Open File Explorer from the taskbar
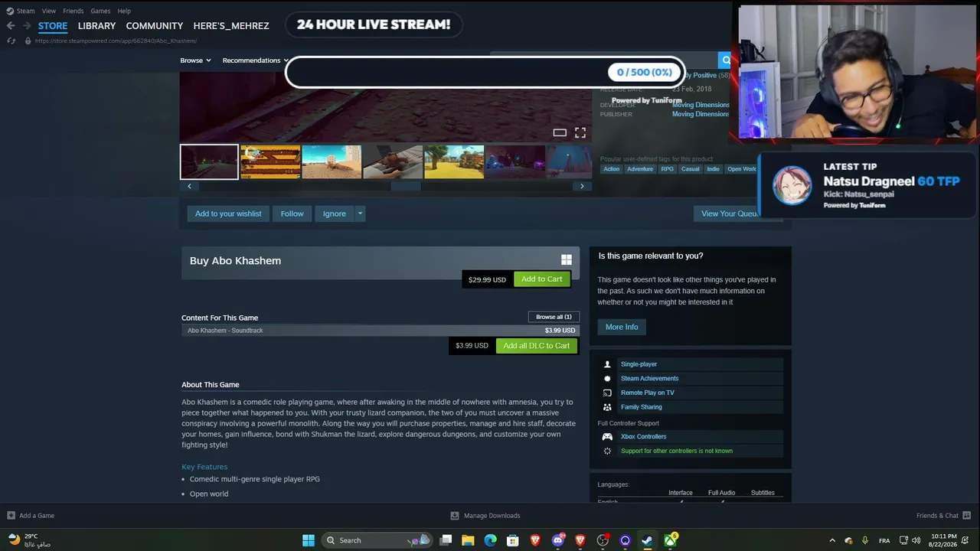The width and height of the screenshot is (980, 551). click(x=468, y=540)
